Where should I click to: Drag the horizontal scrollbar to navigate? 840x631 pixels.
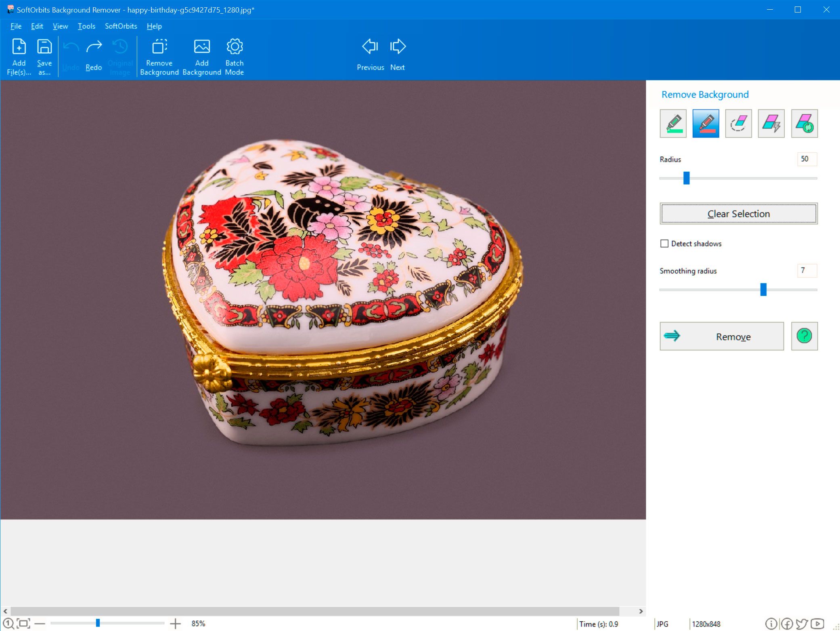point(323,611)
